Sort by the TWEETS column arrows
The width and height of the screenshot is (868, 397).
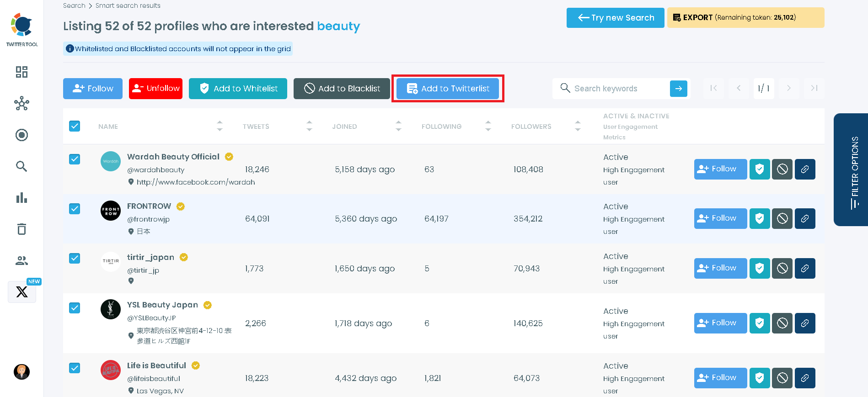coord(309,126)
